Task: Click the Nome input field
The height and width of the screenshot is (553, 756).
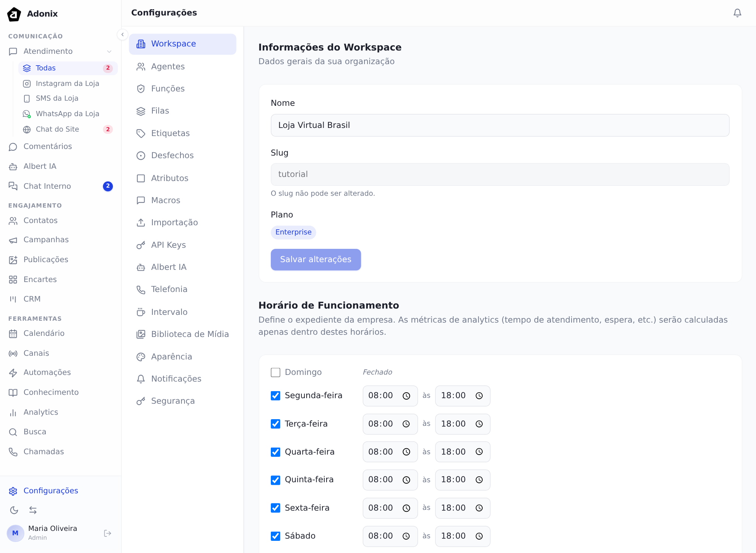Action: point(500,125)
